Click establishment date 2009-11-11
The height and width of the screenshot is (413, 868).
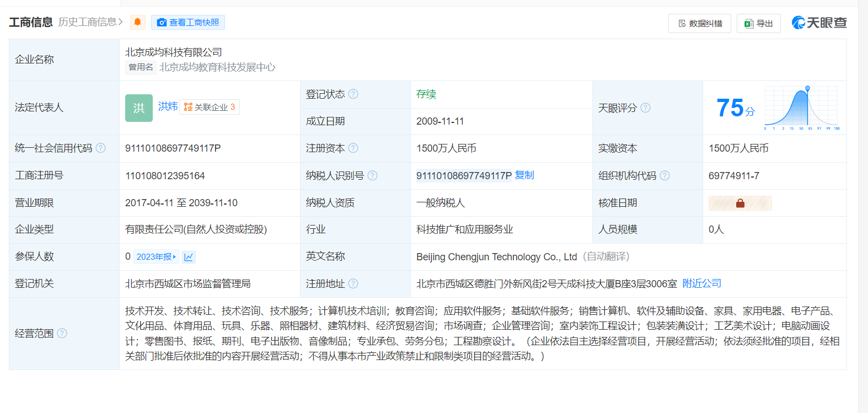[x=440, y=121]
